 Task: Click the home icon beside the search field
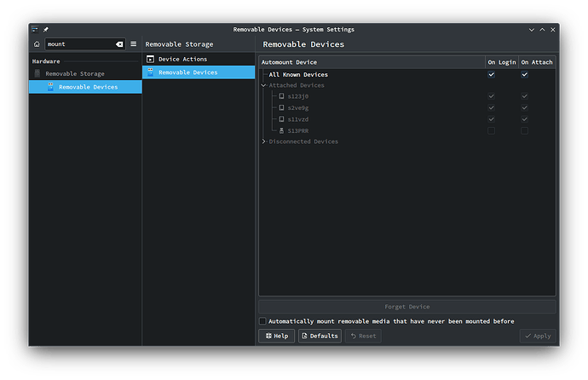coord(37,43)
